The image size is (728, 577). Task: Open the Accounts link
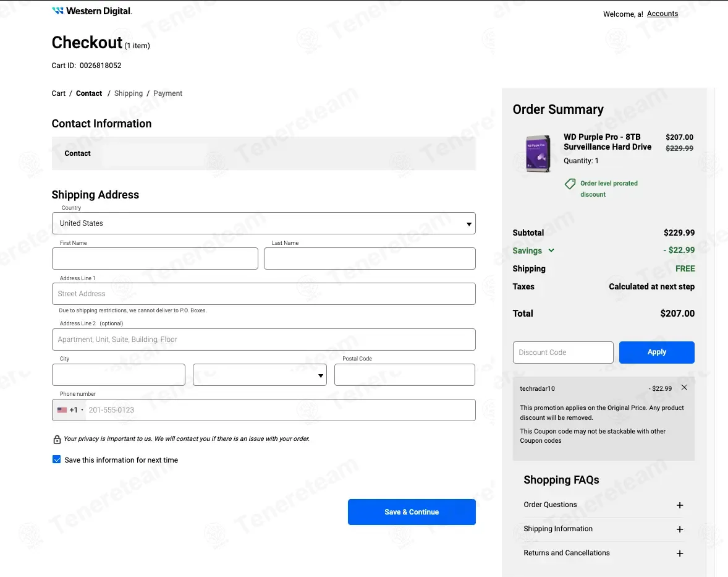coord(662,14)
